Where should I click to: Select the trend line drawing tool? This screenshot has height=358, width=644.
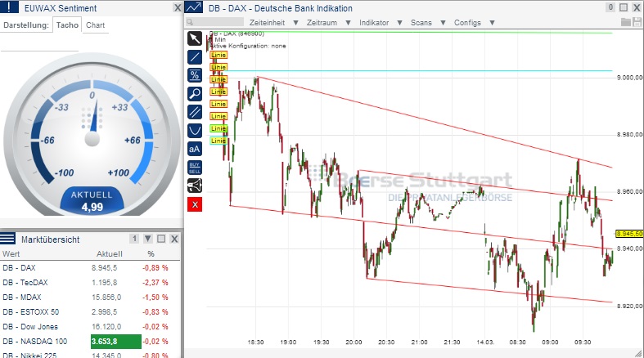pyautogui.click(x=195, y=57)
